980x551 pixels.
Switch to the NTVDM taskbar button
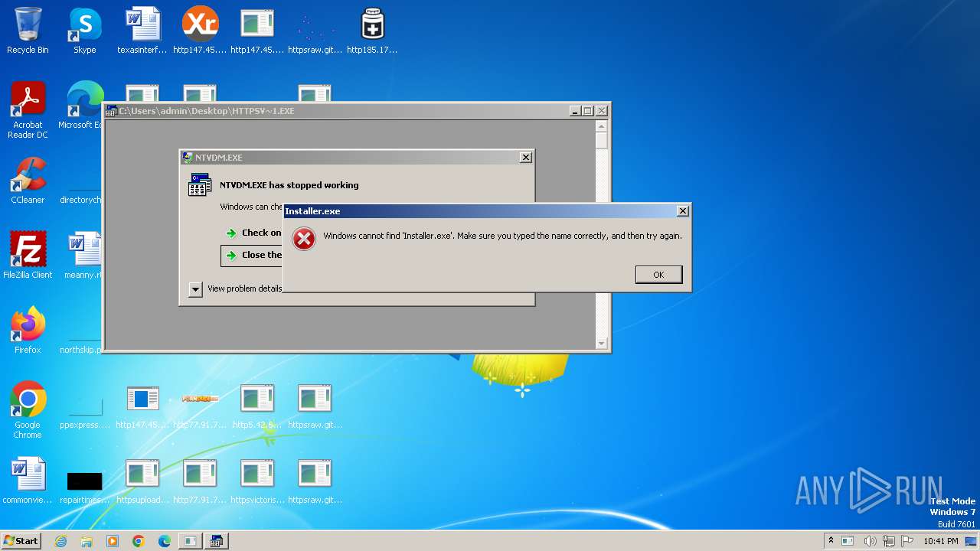(x=216, y=541)
